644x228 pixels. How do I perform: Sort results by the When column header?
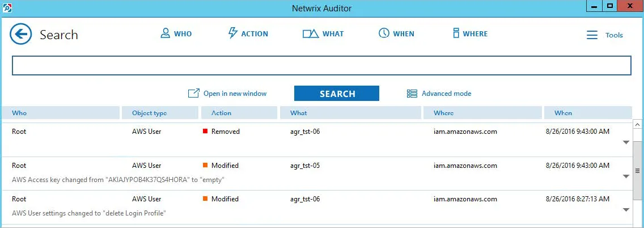tap(588, 113)
